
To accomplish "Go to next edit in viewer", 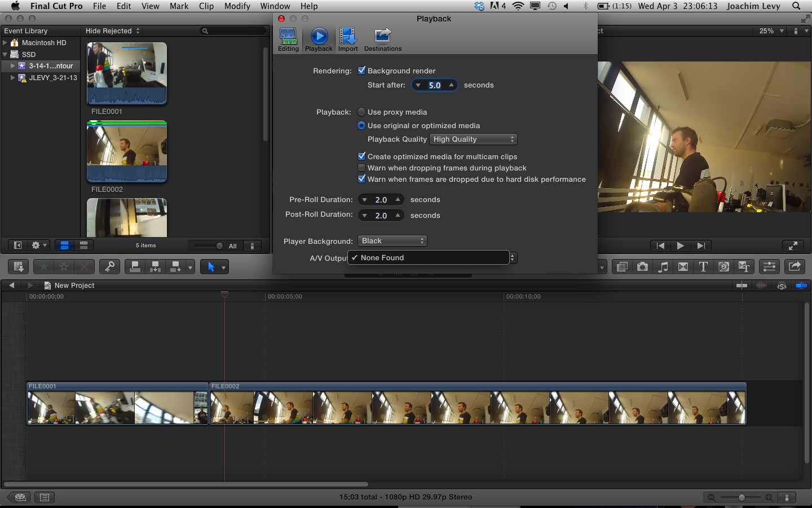I will pyautogui.click(x=701, y=246).
